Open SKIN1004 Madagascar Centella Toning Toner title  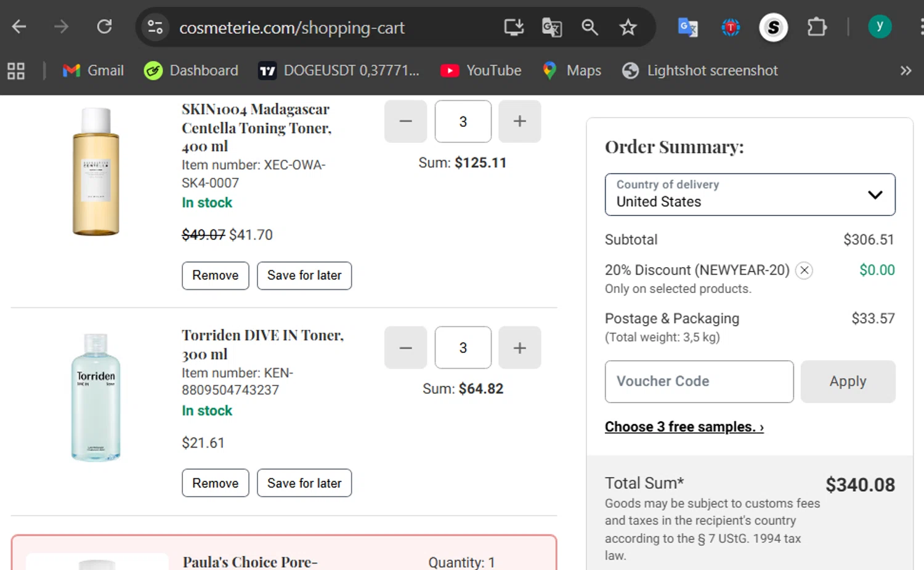tap(257, 127)
